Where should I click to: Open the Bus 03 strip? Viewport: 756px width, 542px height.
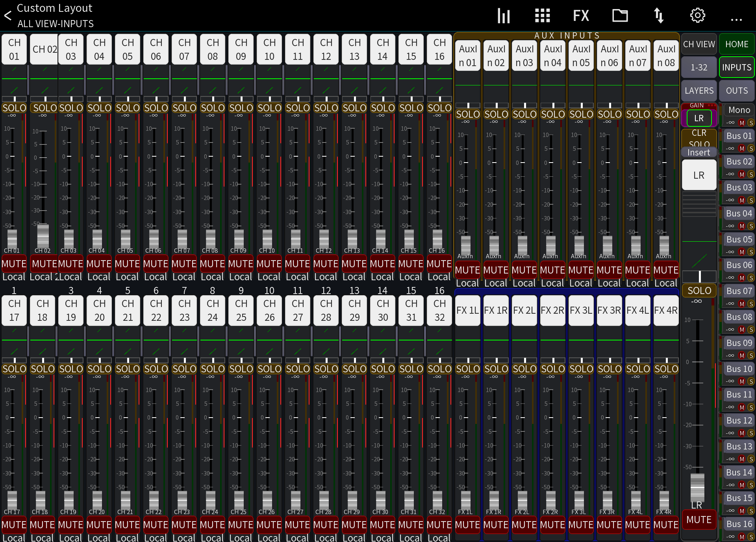pyautogui.click(x=739, y=187)
